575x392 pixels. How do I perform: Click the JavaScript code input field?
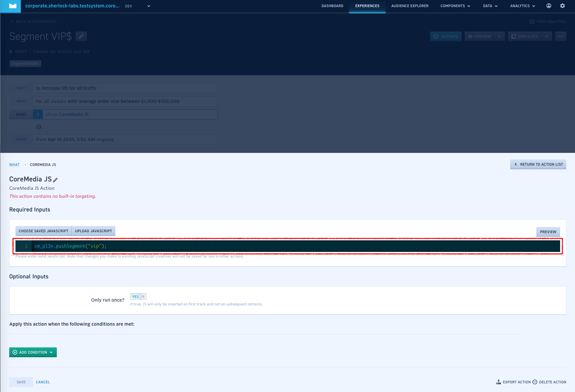tap(288, 246)
